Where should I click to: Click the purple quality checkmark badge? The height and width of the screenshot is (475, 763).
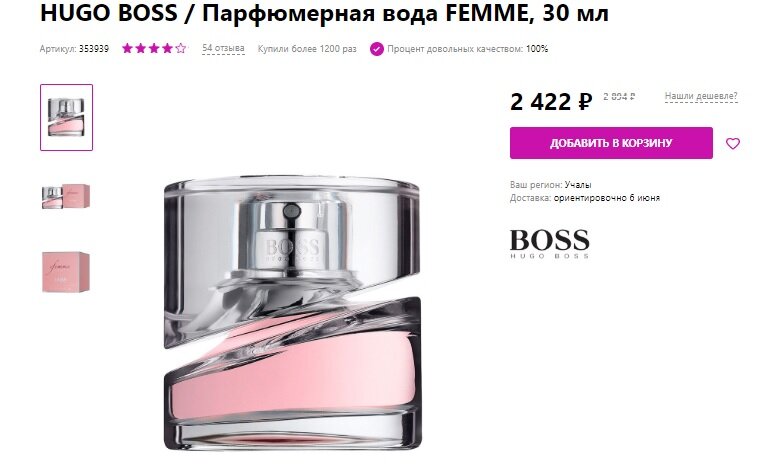pos(377,49)
